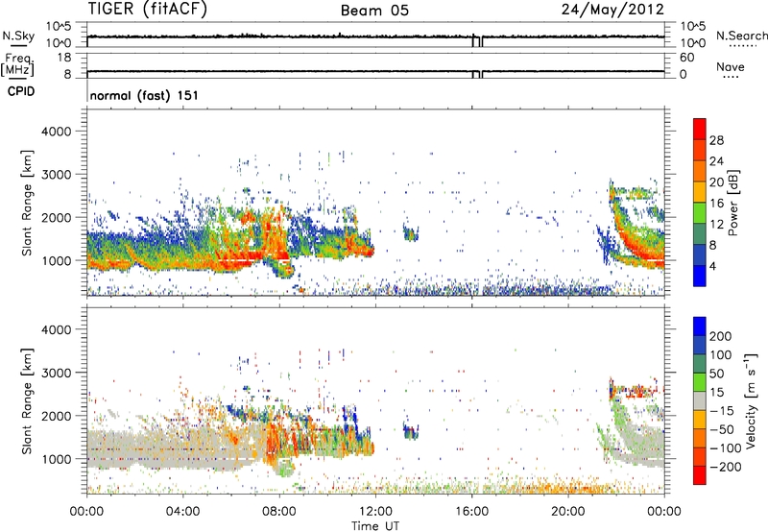Image resolution: width=768 pixels, height=532 pixels.
Task: Click the 'Time UT' axis label
Action: [x=375, y=526]
